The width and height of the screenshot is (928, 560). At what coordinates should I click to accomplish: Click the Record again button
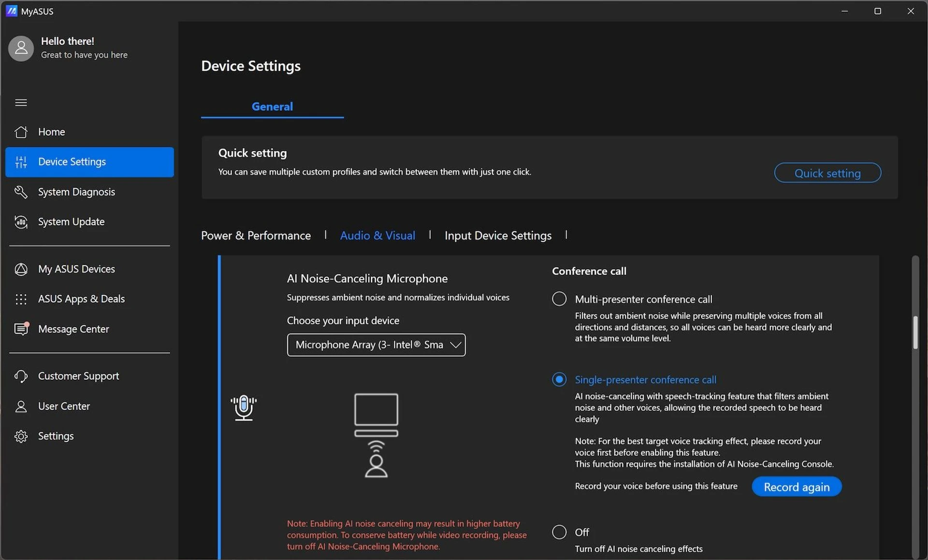(x=797, y=487)
